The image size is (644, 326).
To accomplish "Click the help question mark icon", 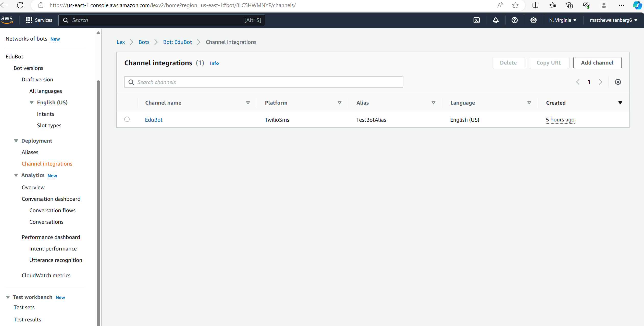I will pos(514,20).
